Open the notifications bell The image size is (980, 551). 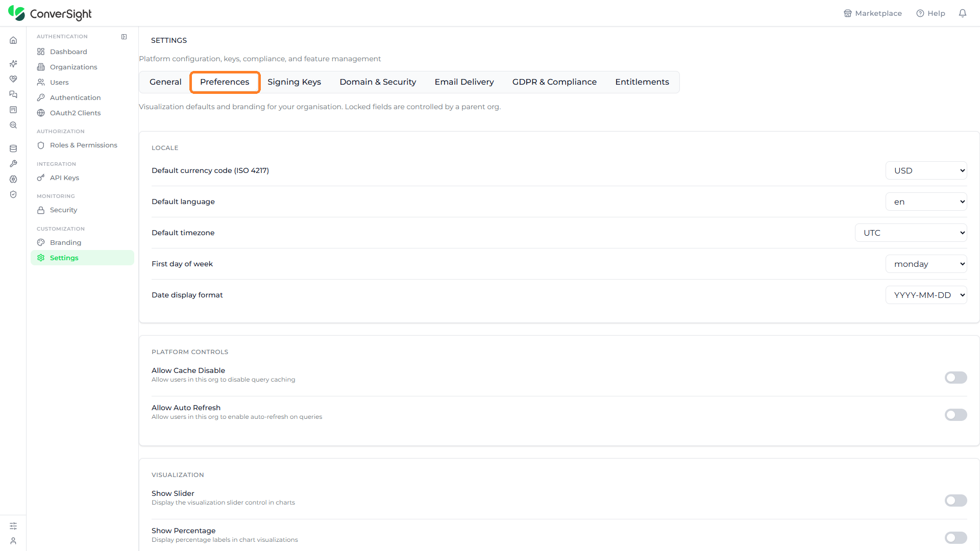point(963,13)
